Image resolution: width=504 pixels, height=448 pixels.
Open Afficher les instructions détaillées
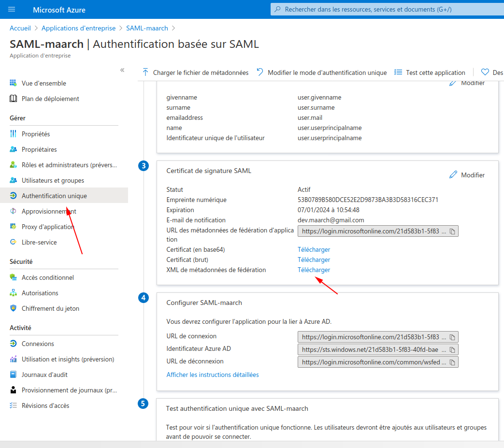pyautogui.click(x=212, y=374)
